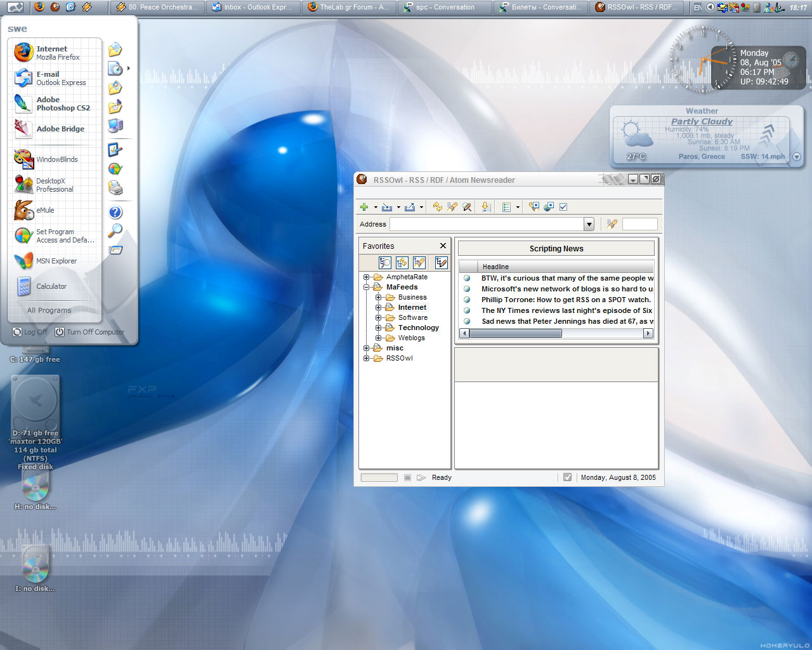This screenshot has height=650, width=812.
Task: Click the headline list horizontal scrollbar thumb
Action: pyautogui.click(x=515, y=333)
